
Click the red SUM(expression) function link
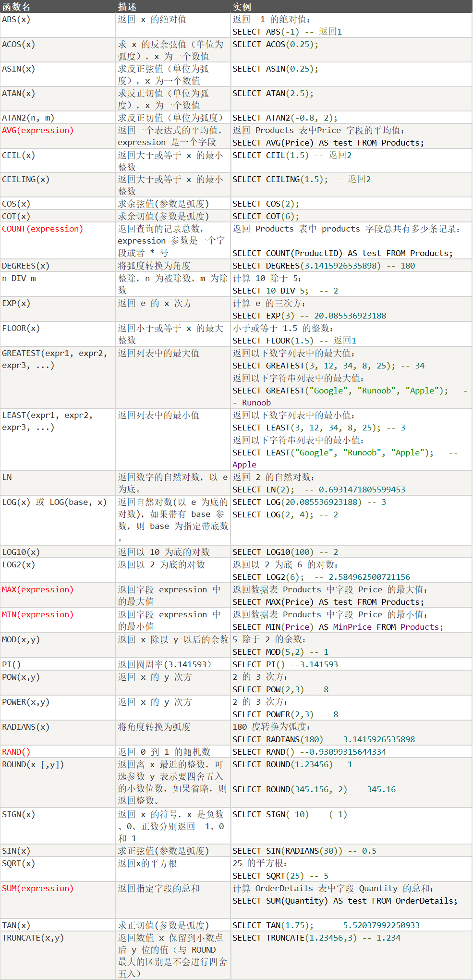coord(37,889)
